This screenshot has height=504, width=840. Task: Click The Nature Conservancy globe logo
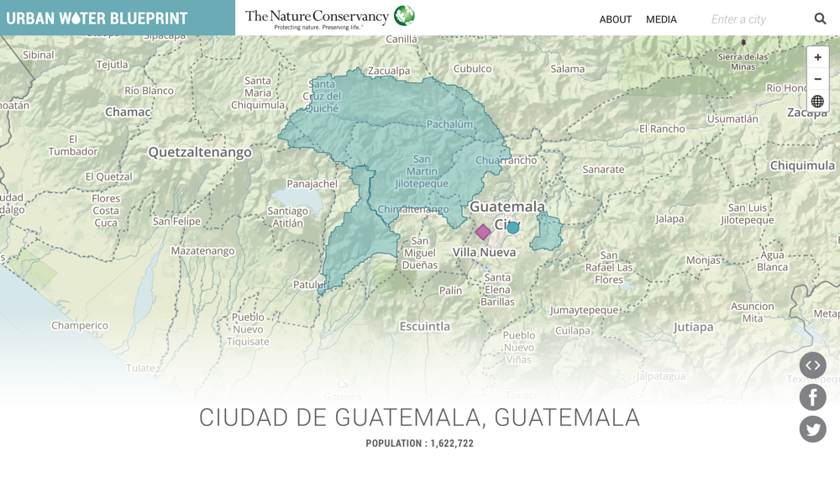(x=405, y=15)
